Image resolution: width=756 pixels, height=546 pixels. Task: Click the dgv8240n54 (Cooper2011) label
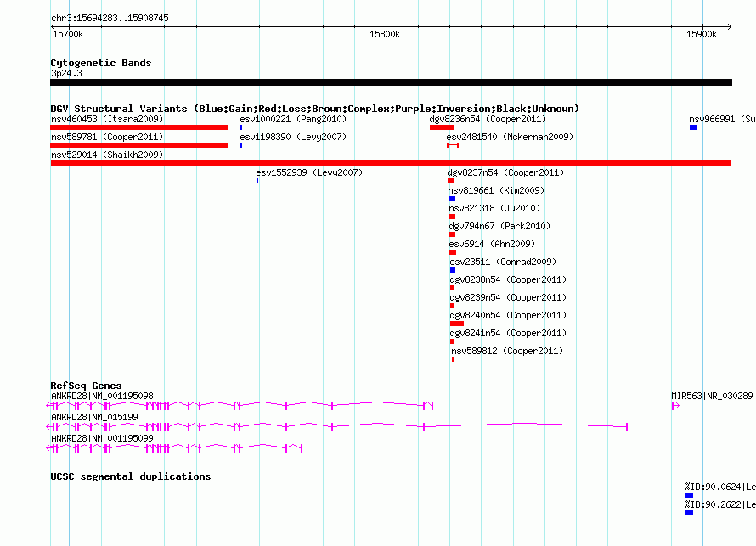point(508,315)
